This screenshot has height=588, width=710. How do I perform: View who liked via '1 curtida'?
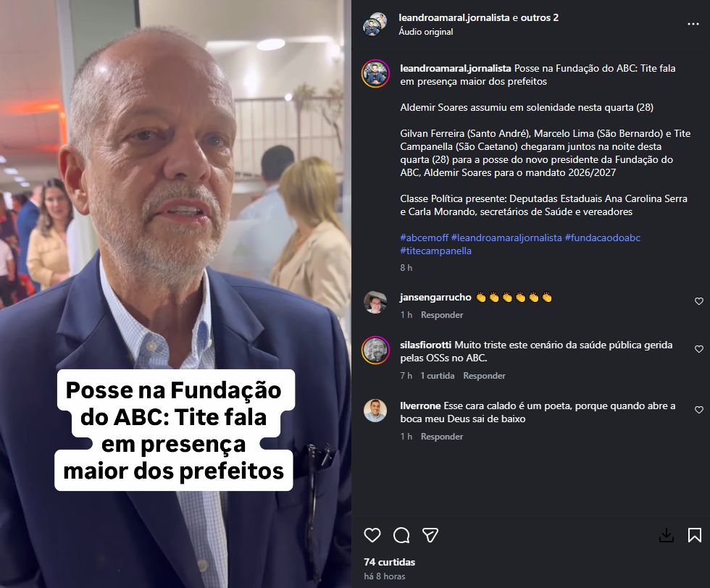pos(438,376)
